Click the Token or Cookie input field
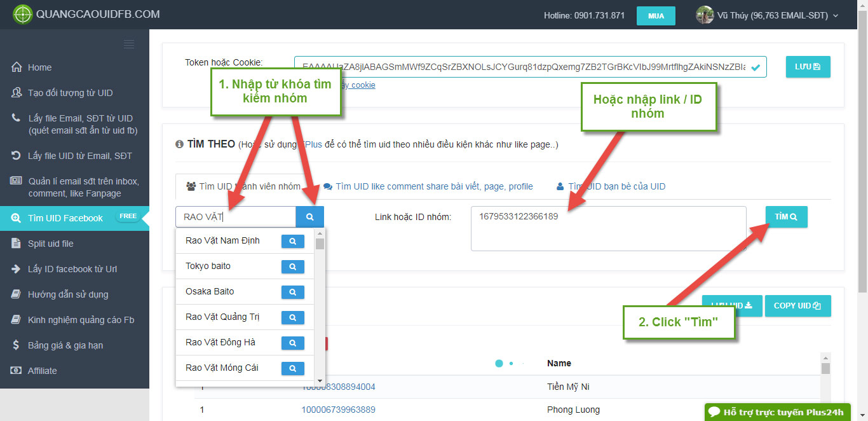The height and width of the screenshot is (421, 868). coord(530,67)
